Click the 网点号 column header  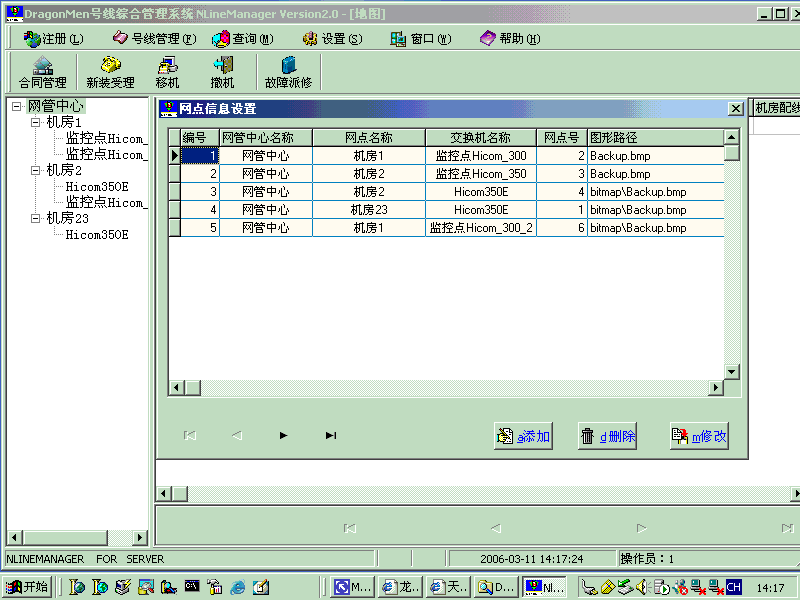562,138
